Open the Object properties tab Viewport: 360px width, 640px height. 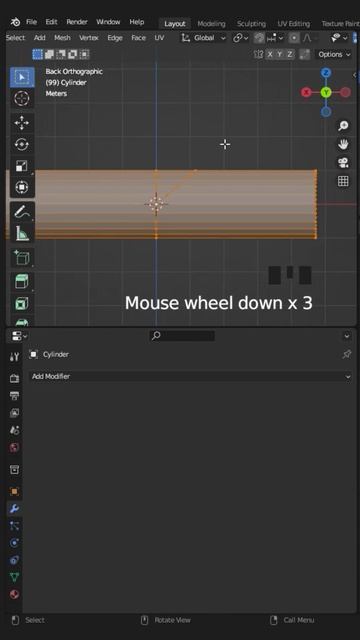14,491
